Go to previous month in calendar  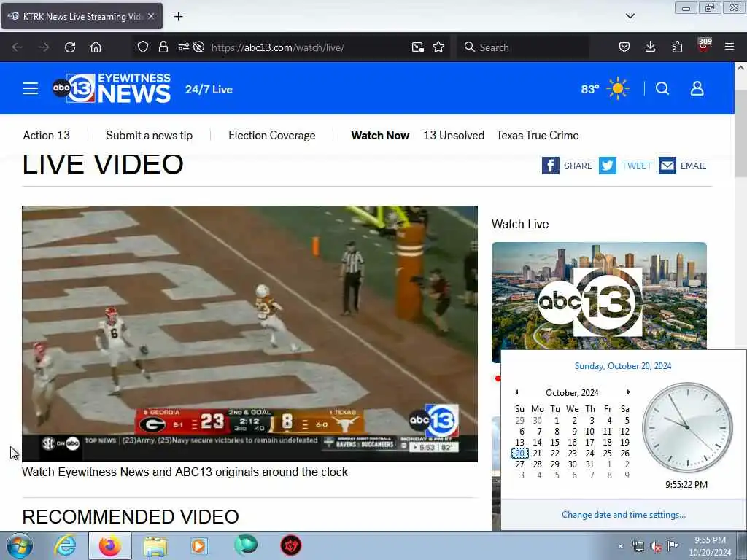click(516, 392)
